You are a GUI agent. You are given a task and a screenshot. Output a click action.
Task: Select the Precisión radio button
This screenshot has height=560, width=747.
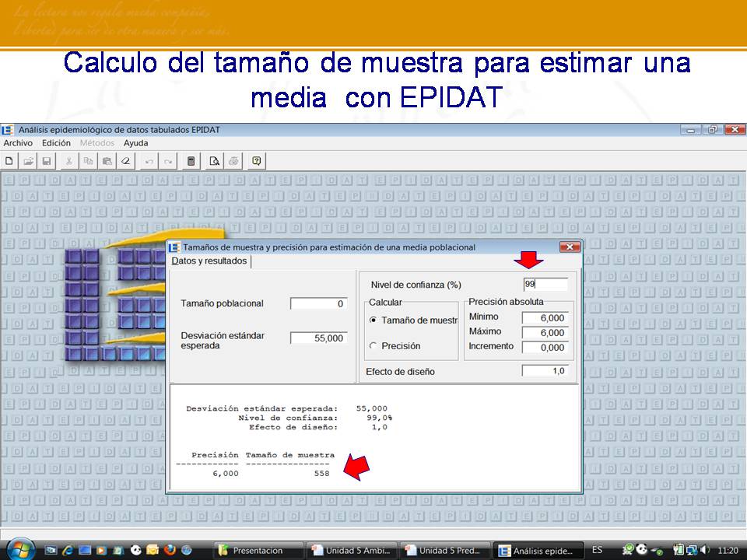373,345
